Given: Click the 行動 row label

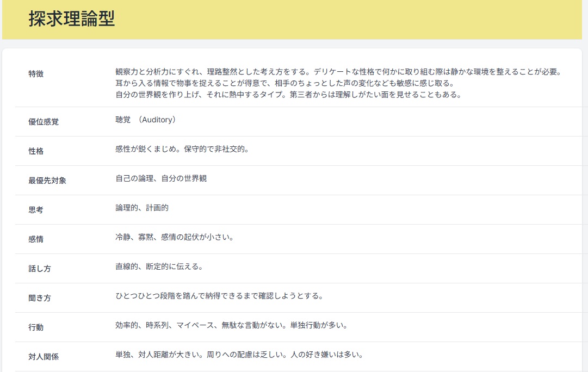Looking at the screenshot, I should 36,327.
